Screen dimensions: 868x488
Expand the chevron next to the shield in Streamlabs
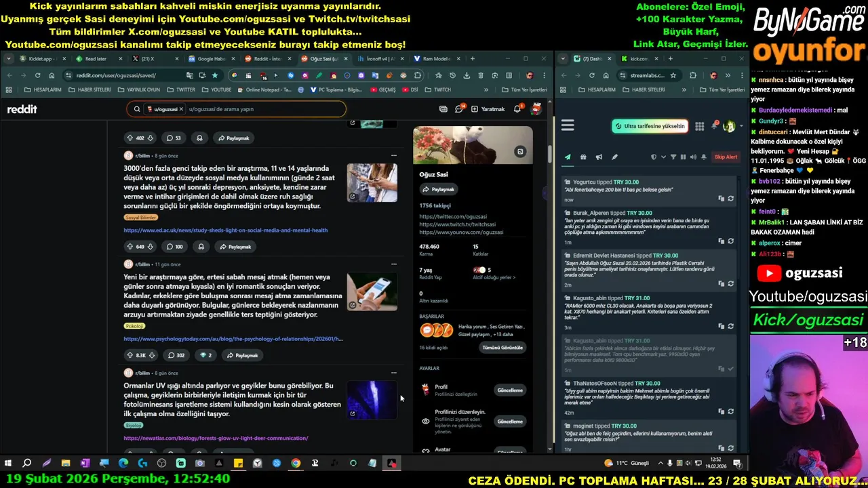tap(663, 157)
